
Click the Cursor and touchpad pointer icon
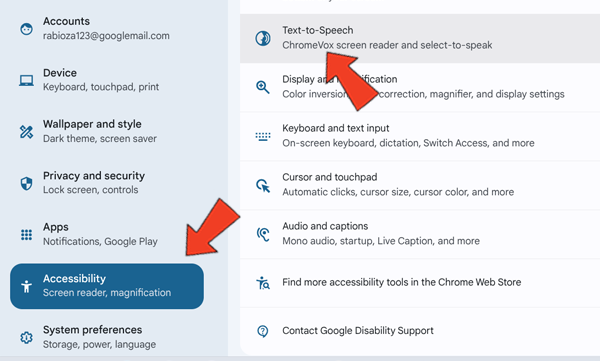pyautogui.click(x=263, y=186)
